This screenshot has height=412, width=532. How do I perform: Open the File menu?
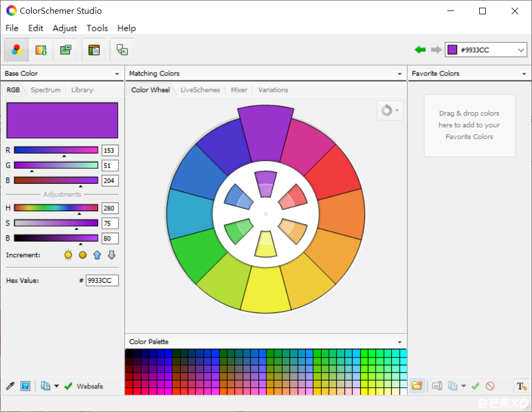pos(12,28)
